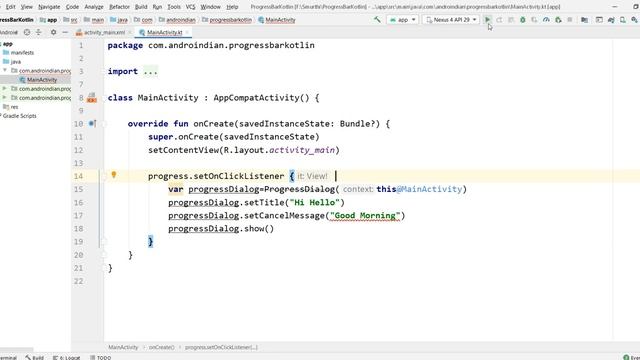Click Attach Debugger to Android Process icon
Image resolution: width=640 pixels, height=360 pixels.
[x=558, y=20]
